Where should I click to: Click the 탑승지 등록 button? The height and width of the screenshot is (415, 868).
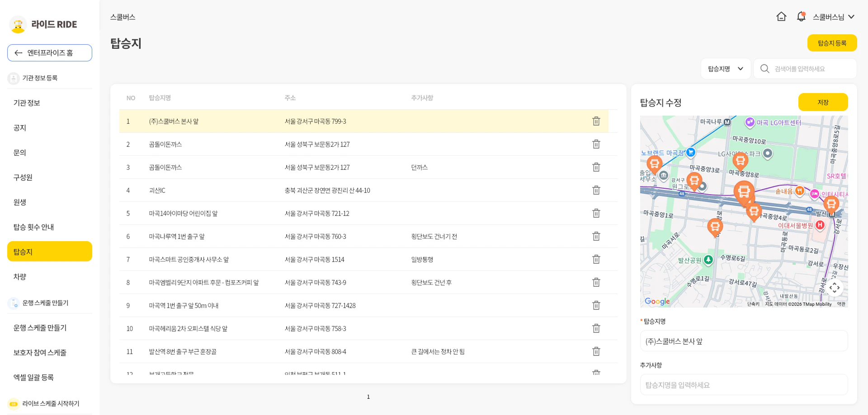(832, 43)
